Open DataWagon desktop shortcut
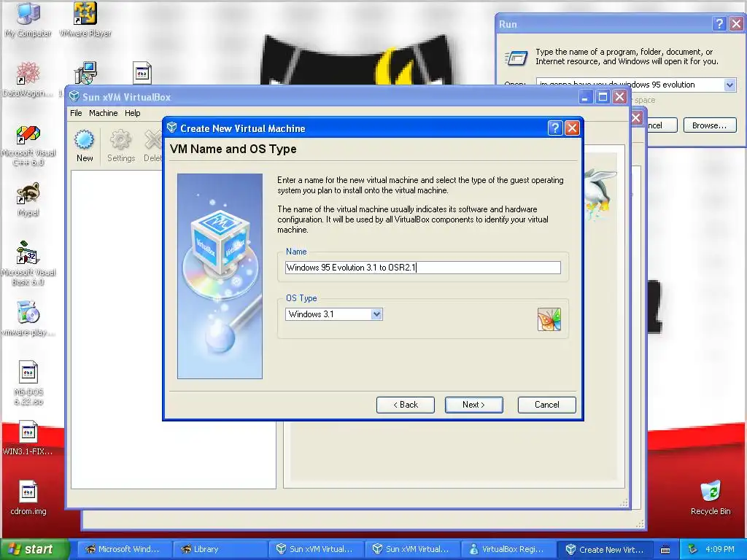Screen dimensions: 747x560 [x=28, y=79]
